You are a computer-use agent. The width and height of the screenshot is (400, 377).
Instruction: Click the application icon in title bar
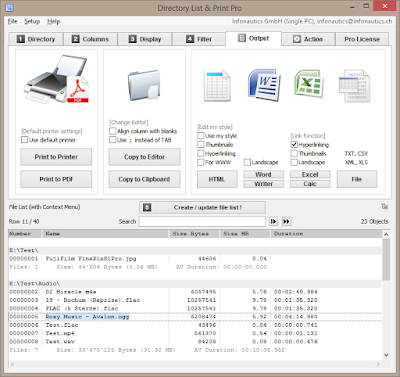[9, 7]
